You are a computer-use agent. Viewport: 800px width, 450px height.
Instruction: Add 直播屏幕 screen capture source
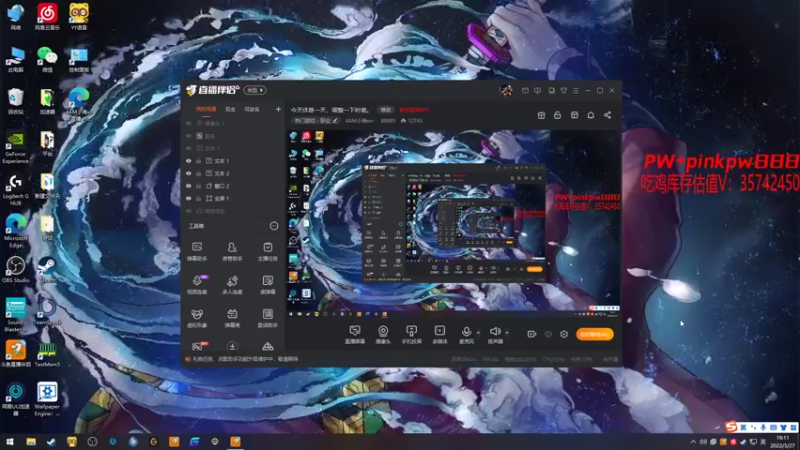pyautogui.click(x=355, y=335)
